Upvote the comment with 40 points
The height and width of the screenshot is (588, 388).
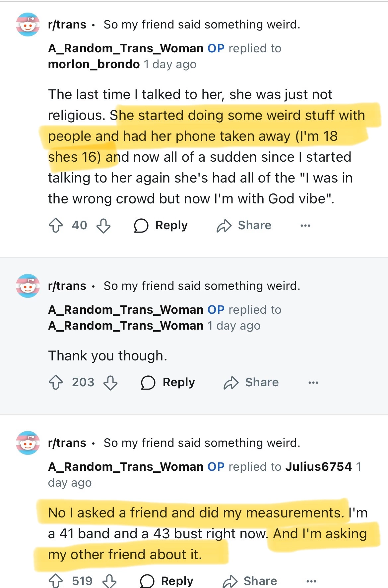pos(56,226)
